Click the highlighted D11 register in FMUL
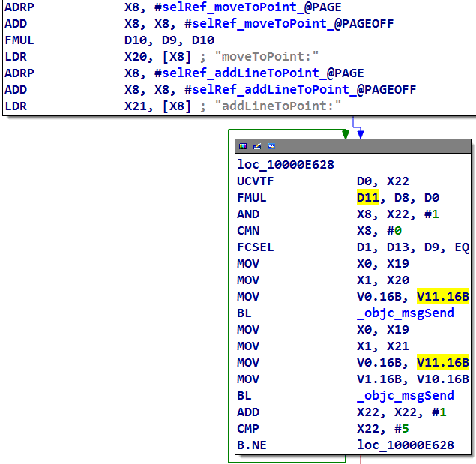This screenshot has width=476, height=464. (x=367, y=198)
